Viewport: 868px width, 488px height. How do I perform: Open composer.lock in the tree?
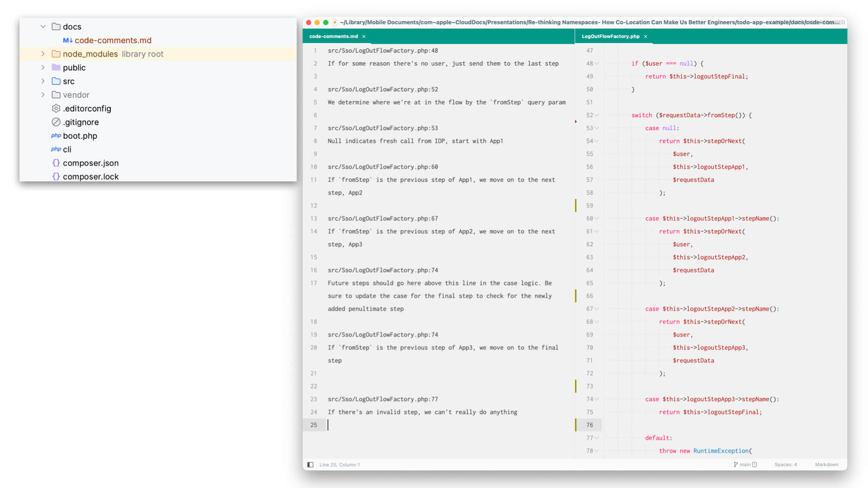click(91, 176)
